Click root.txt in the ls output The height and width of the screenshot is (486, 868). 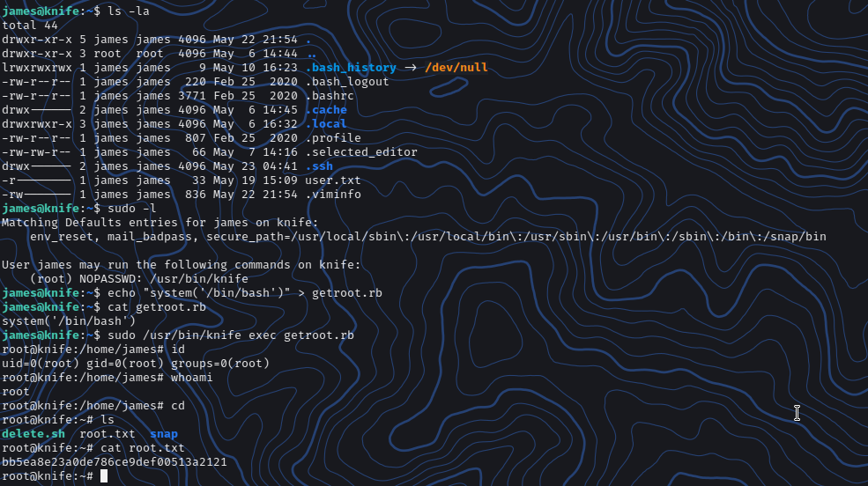[108, 434]
